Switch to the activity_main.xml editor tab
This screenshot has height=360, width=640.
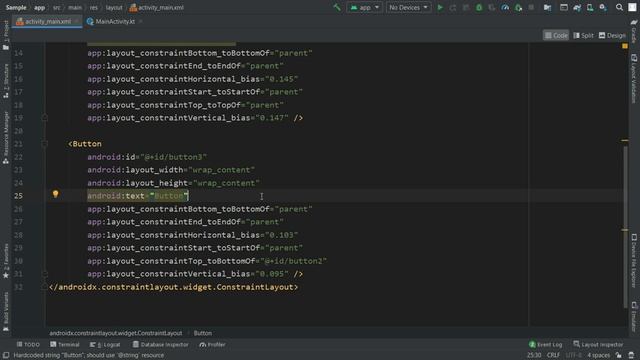47,21
